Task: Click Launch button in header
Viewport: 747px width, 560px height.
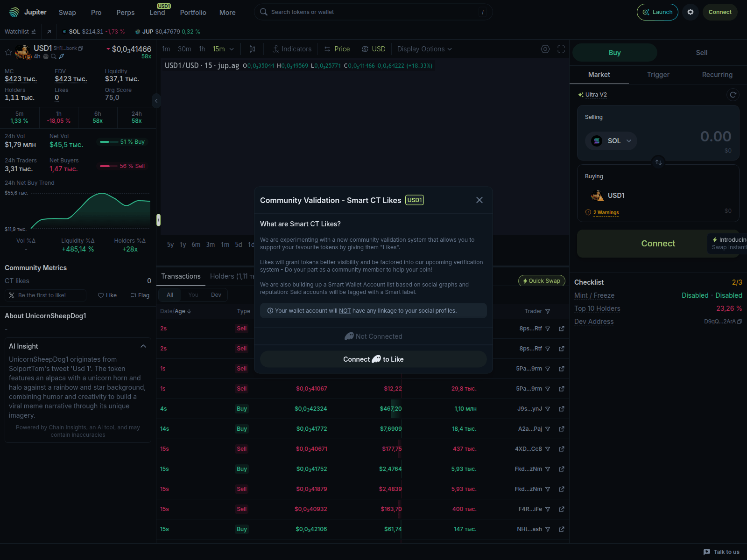Action: [x=657, y=12]
